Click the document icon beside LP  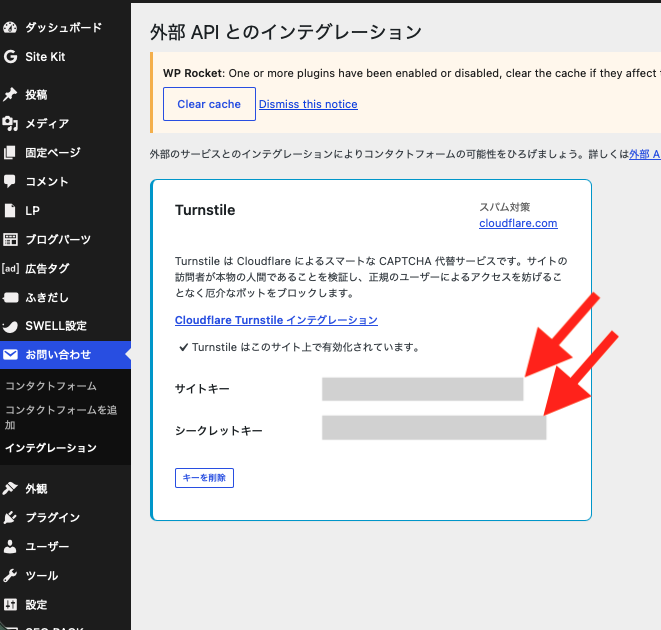point(10,210)
